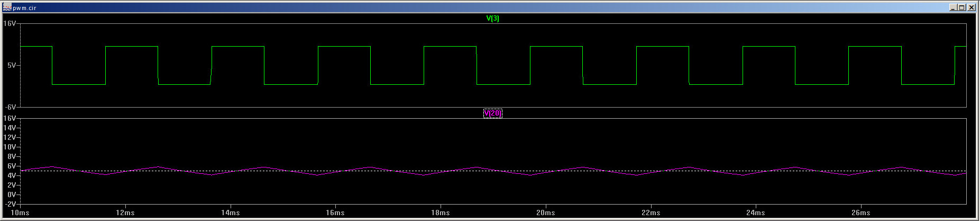Click the 16V label on top pane axis
Image resolution: width=980 pixels, height=221 pixels.
tap(10, 24)
